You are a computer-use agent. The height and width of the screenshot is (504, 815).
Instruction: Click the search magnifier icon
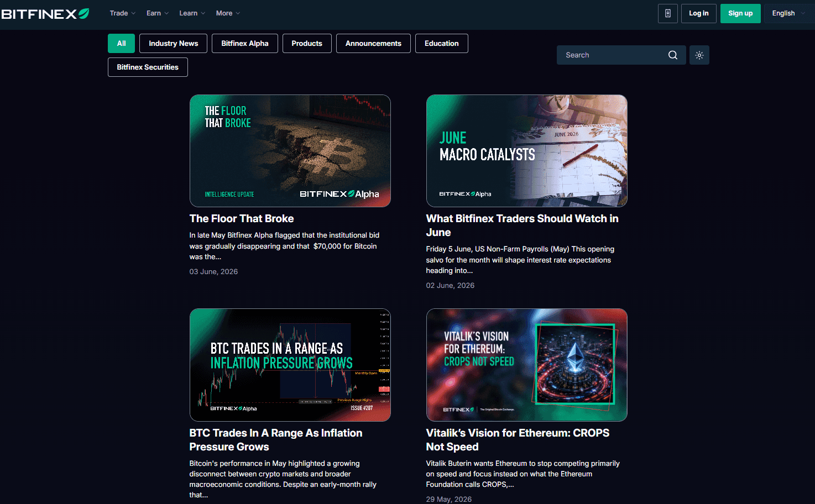[x=673, y=55]
